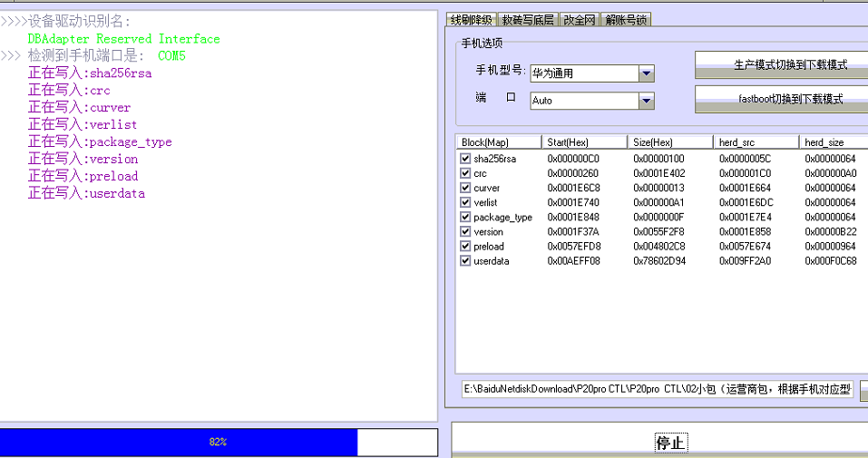Toggle the preload block checkbox
The width and height of the screenshot is (868, 458).
click(465, 246)
